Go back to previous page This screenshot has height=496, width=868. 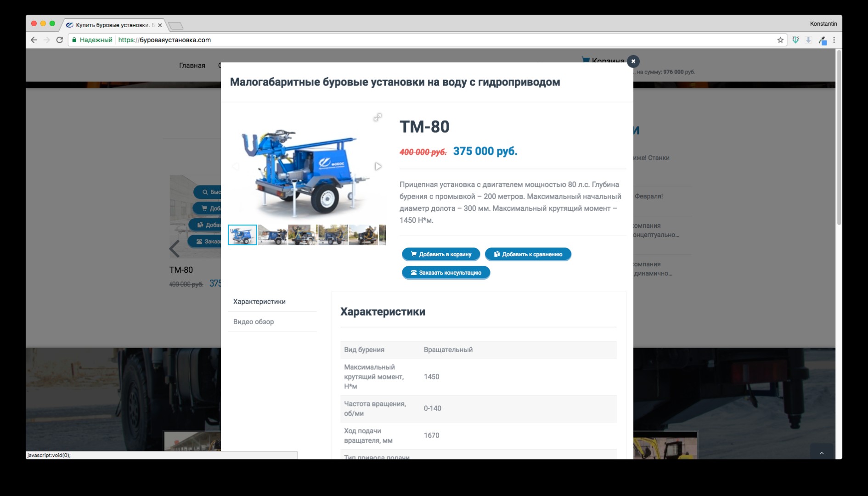[x=34, y=40]
